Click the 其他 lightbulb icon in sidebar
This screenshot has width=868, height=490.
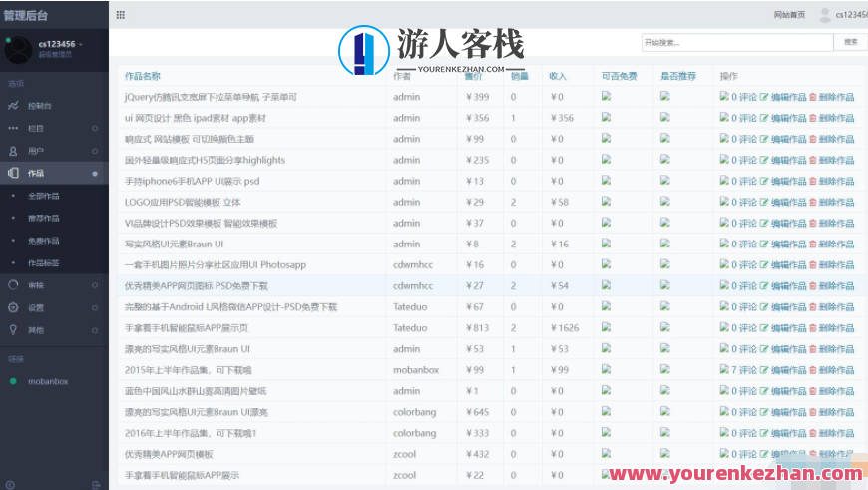pos(13,330)
